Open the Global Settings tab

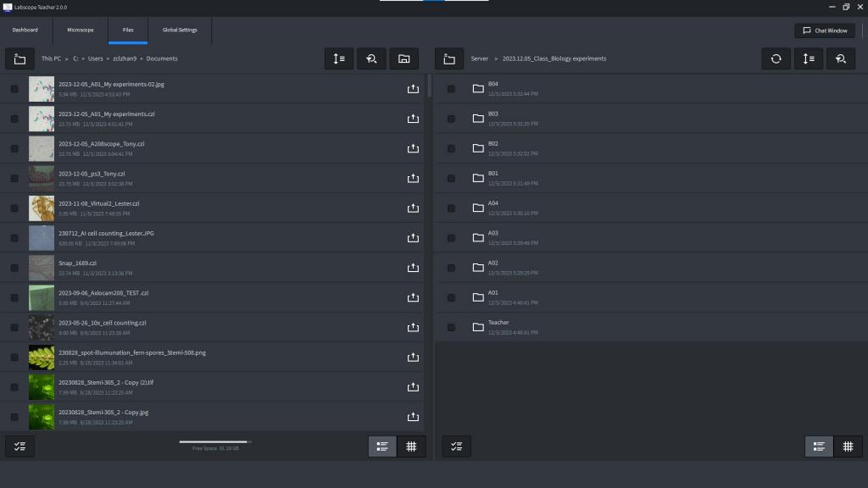tap(180, 30)
